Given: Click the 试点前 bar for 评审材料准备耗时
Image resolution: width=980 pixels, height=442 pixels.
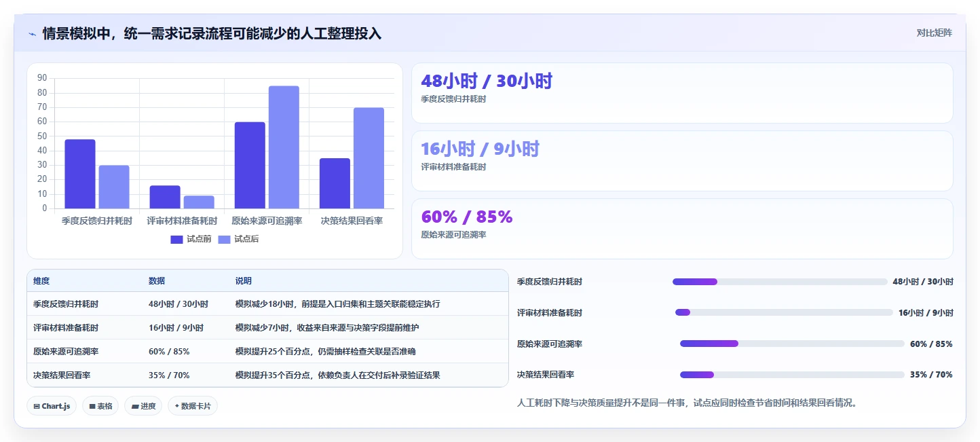Looking at the screenshot, I should (165, 197).
